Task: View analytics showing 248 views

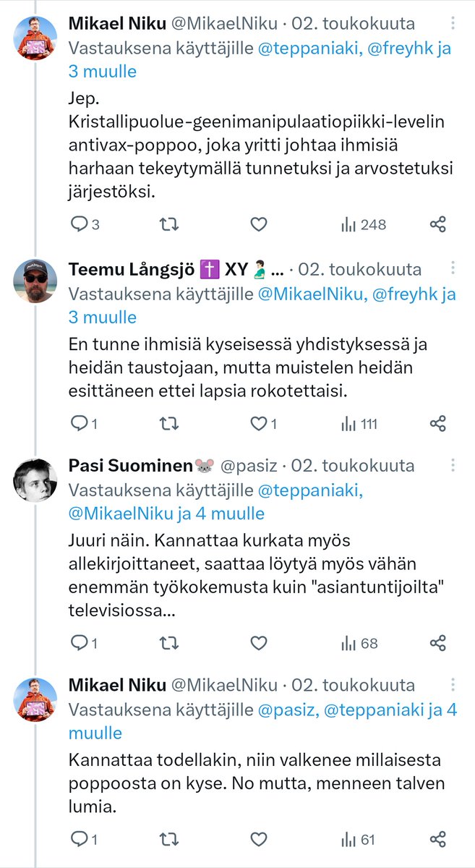Action: 364,225
